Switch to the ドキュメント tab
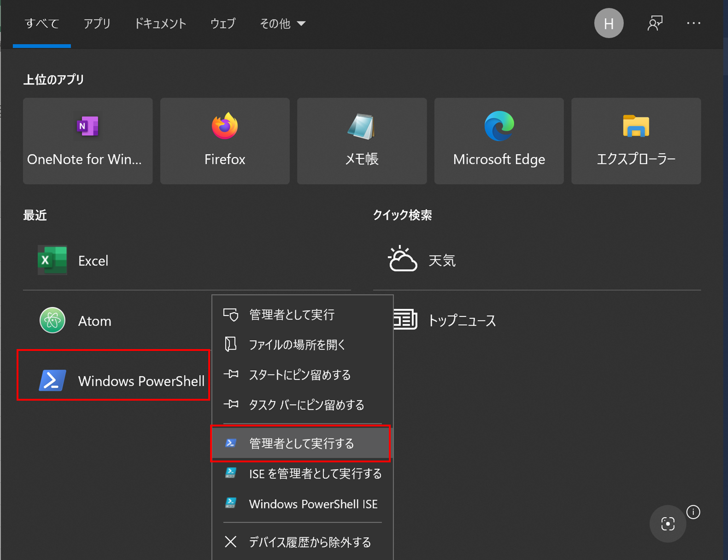This screenshot has height=560, width=728. pyautogui.click(x=160, y=23)
